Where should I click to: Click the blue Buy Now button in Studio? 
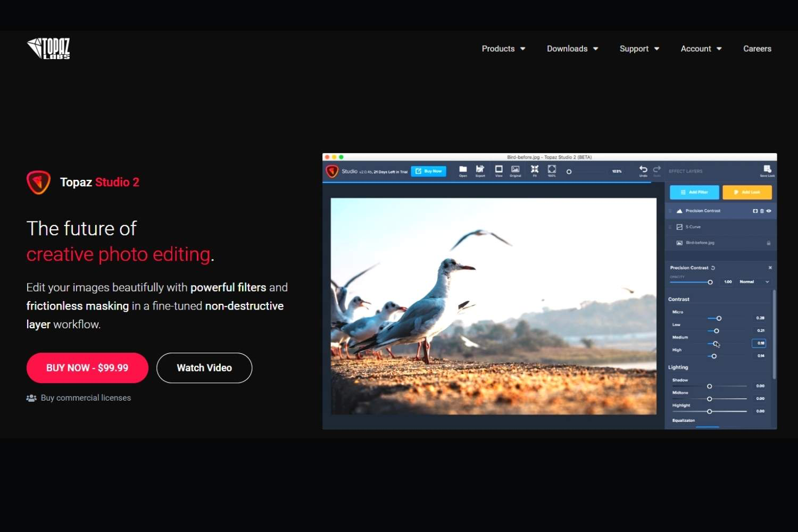(x=429, y=171)
